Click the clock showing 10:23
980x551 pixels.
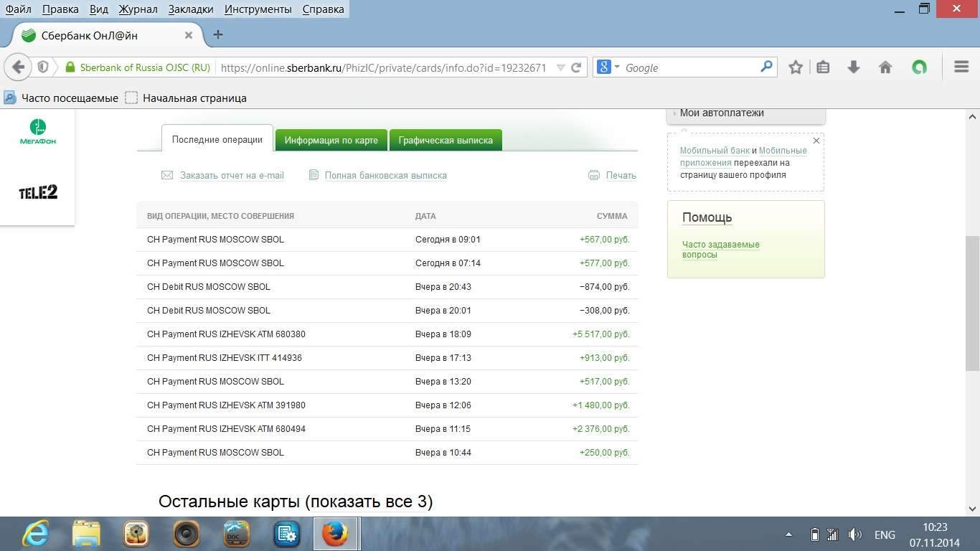click(x=936, y=527)
